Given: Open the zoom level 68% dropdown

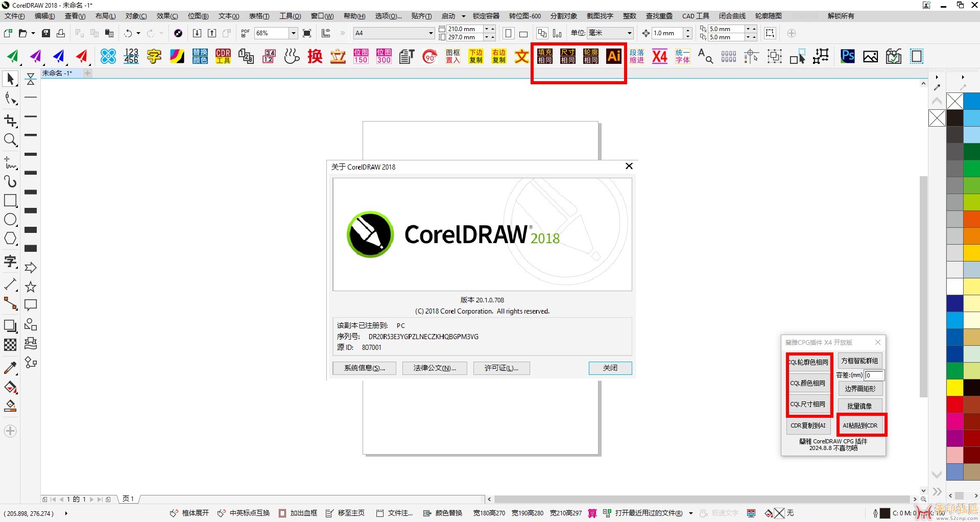Looking at the screenshot, I should tap(293, 33).
